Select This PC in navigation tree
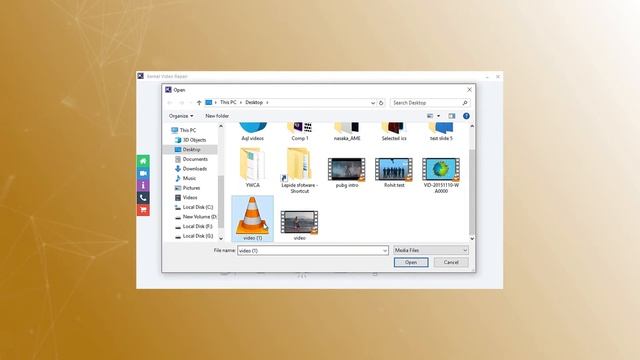Viewport: 640px width, 360px height. pos(187,130)
